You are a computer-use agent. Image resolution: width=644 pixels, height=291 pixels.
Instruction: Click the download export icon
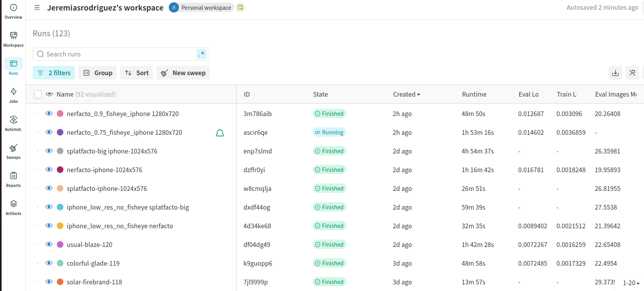[615, 73]
